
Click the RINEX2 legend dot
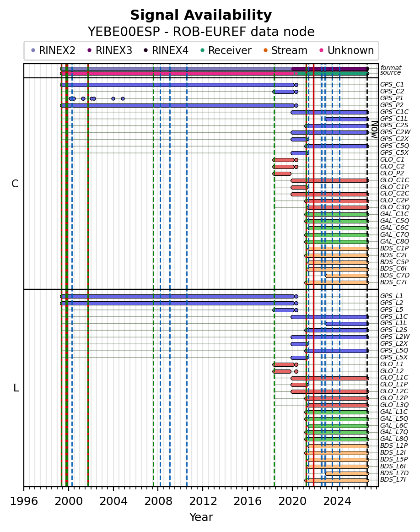[33, 50]
